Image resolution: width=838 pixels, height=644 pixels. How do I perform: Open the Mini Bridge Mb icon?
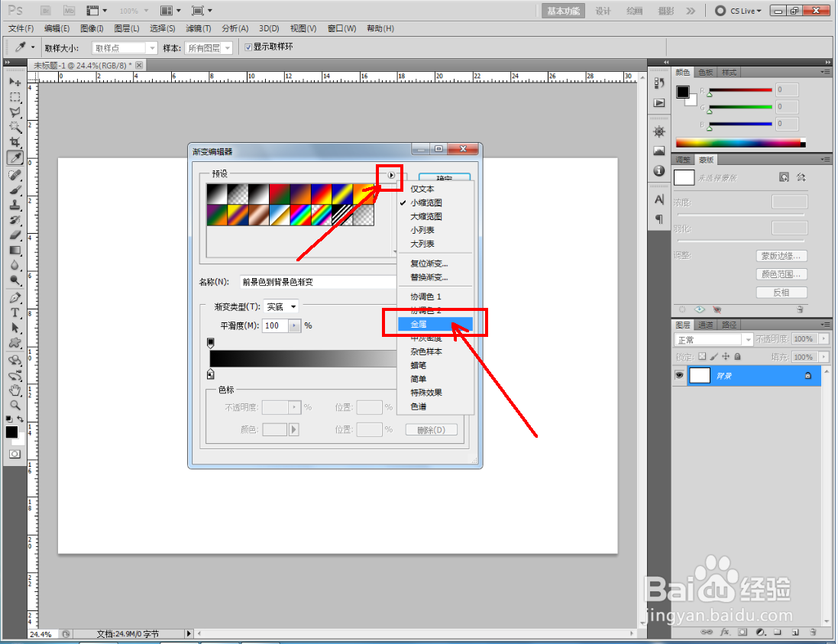pyautogui.click(x=69, y=11)
